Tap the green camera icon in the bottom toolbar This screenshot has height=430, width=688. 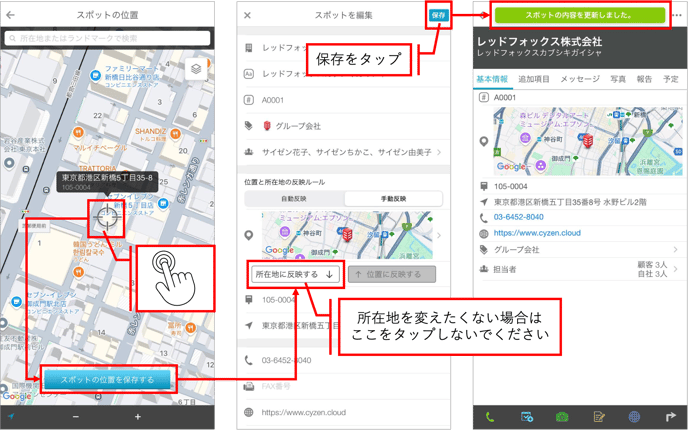coord(562,417)
